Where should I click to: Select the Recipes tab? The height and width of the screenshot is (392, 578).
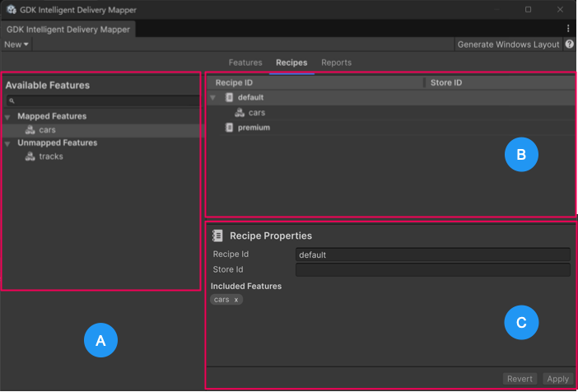291,63
